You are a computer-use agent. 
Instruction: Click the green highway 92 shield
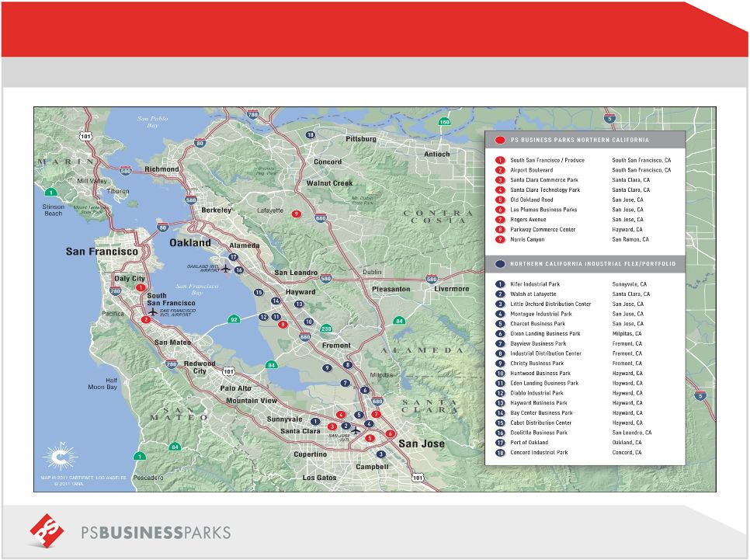[x=234, y=319]
